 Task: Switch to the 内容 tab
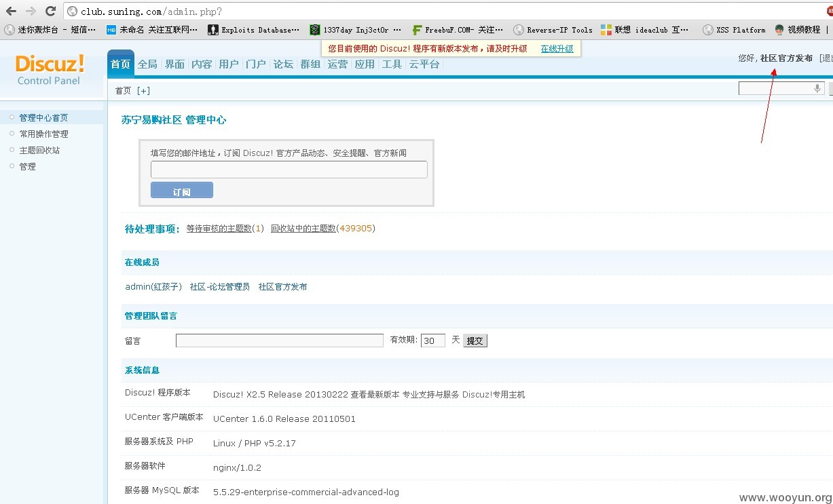point(202,64)
